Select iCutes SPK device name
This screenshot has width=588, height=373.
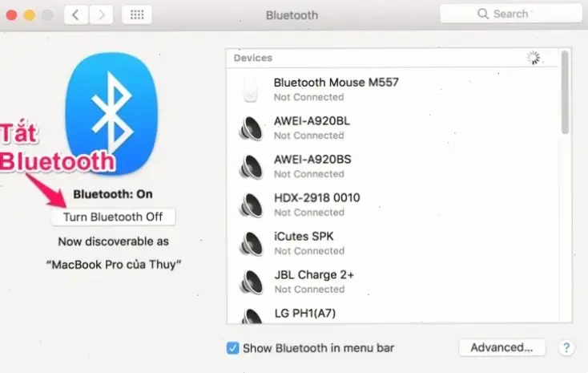(304, 237)
